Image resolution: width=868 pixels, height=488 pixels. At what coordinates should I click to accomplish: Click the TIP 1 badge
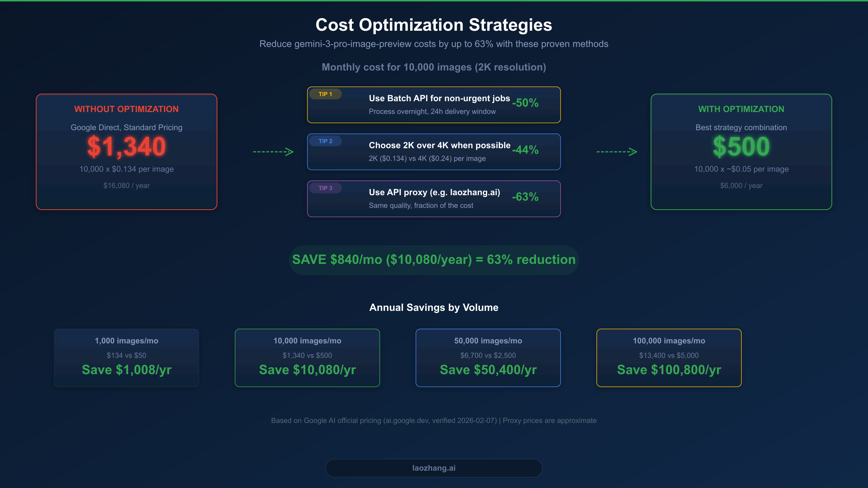pyautogui.click(x=325, y=94)
